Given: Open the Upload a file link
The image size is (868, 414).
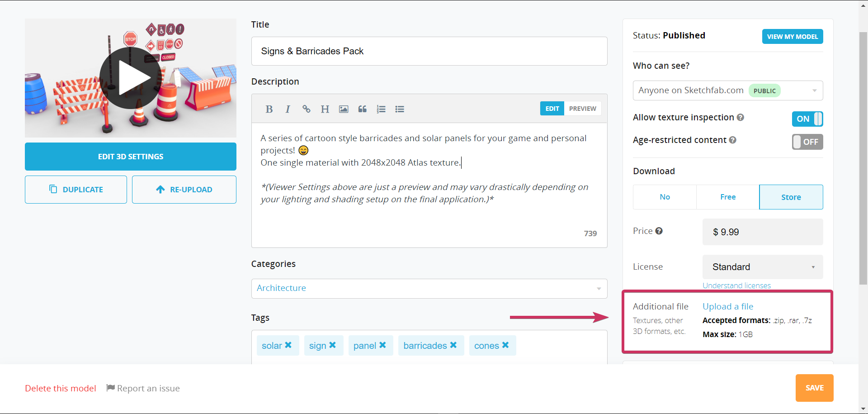Looking at the screenshot, I should tap(727, 306).
